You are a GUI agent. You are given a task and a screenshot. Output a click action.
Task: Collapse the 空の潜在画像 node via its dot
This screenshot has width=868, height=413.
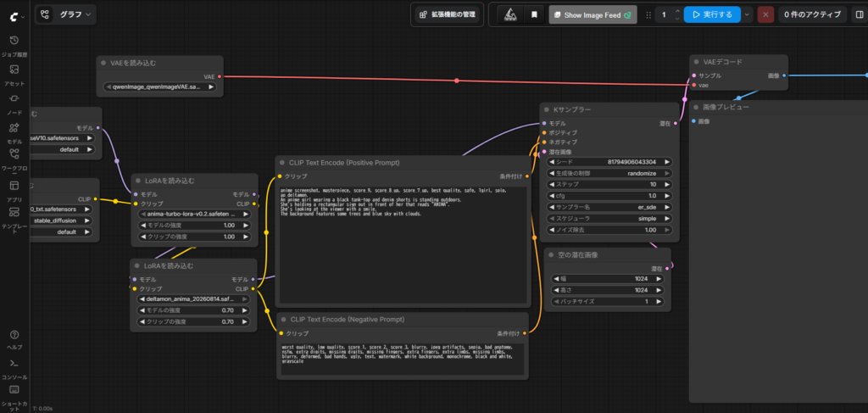(551, 255)
